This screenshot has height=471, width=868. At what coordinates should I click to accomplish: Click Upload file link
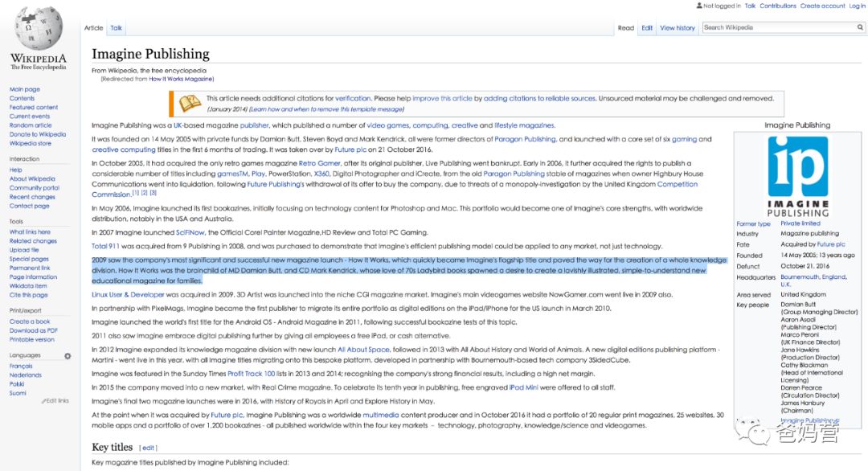point(24,250)
